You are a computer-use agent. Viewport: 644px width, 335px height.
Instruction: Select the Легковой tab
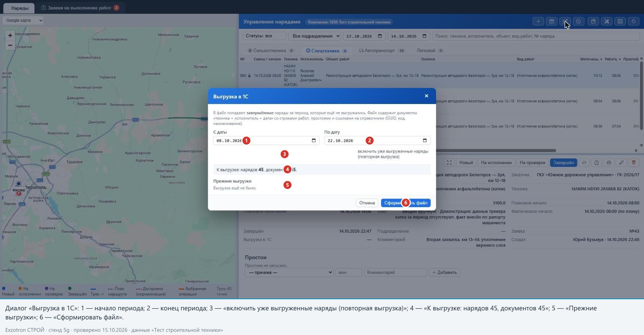[430, 51]
